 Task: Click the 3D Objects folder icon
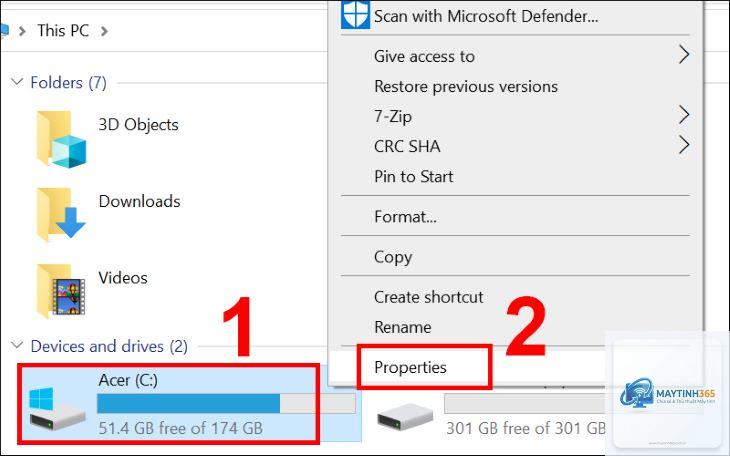(x=61, y=139)
